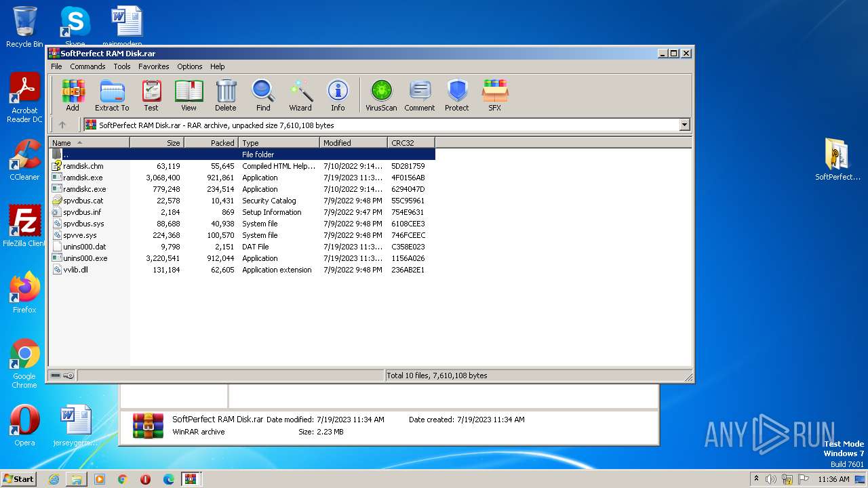Sort by Name column header
868x488 pixels.
pos(89,143)
